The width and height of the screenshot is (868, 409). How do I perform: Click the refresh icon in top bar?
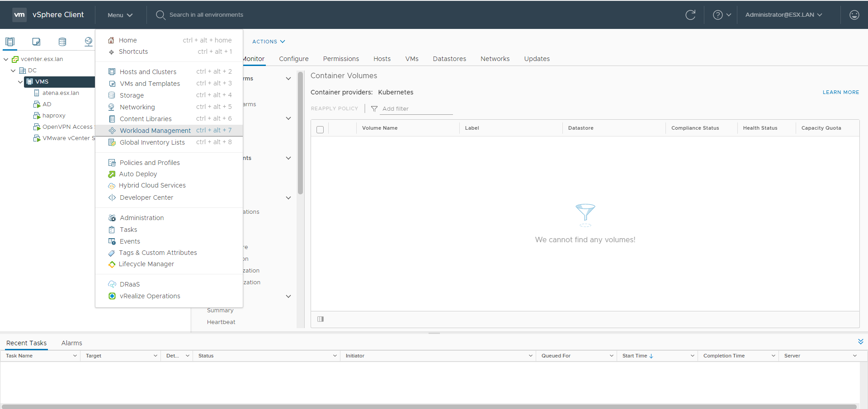point(690,15)
